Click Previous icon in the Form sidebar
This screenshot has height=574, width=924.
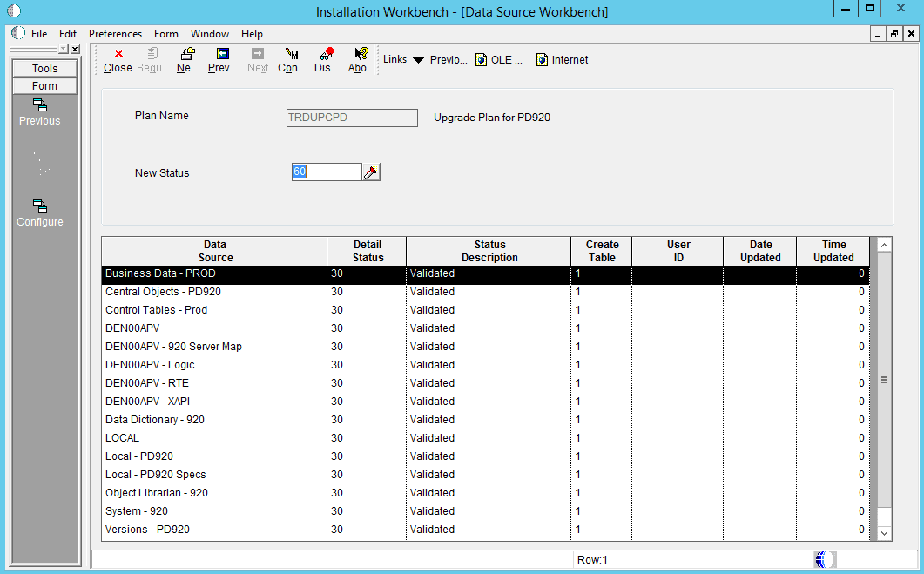tap(40, 105)
